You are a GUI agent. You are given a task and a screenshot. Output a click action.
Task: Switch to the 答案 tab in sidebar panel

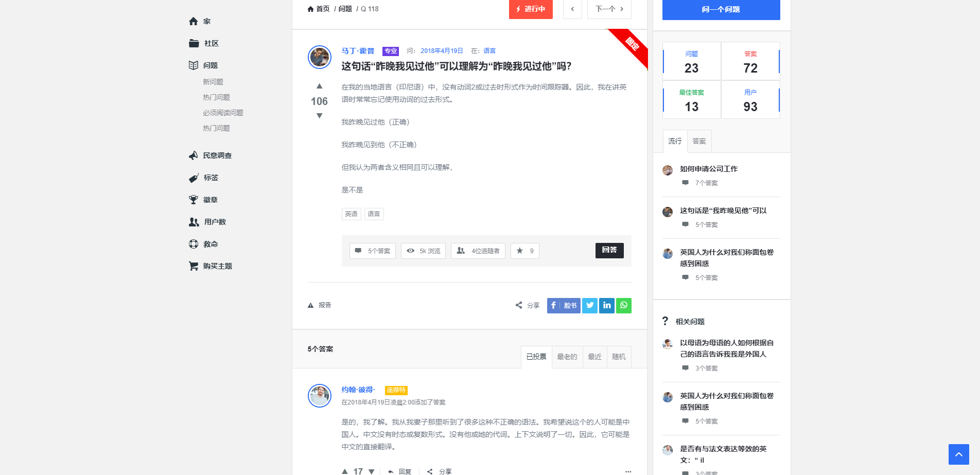click(699, 141)
